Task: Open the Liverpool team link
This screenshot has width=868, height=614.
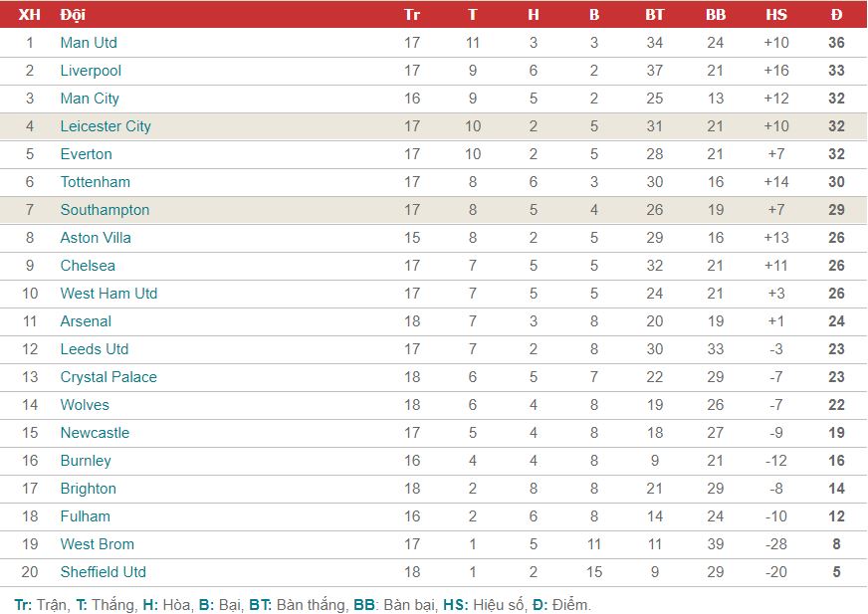Action: [x=91, y=71]
